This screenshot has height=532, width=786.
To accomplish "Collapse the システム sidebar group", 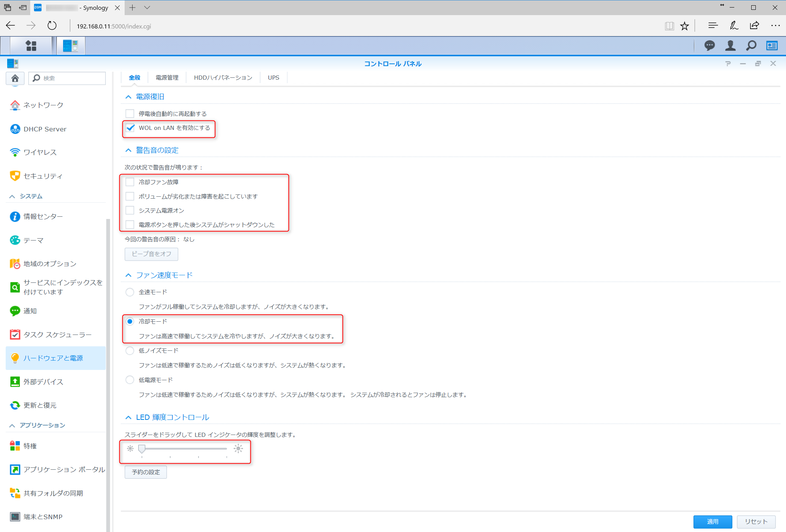I will 12,196.
